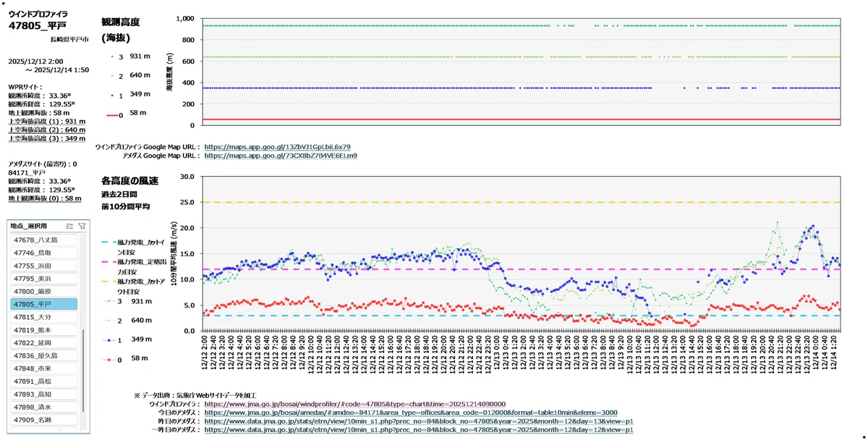Image resolution: width=868 pixels, height=443 pixels.
Task: Click the 931 m legend entry in wind speed chart
Action: (x=127, y=300)
